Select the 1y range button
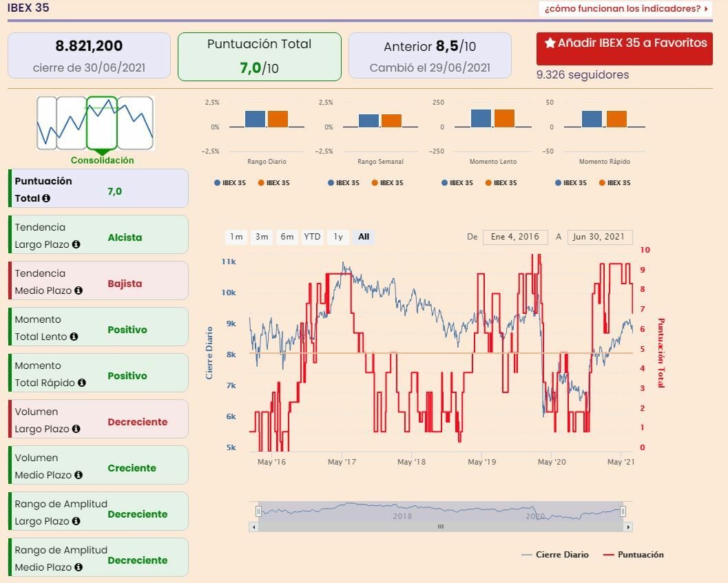The image size is (728, 583). [338, 237]
